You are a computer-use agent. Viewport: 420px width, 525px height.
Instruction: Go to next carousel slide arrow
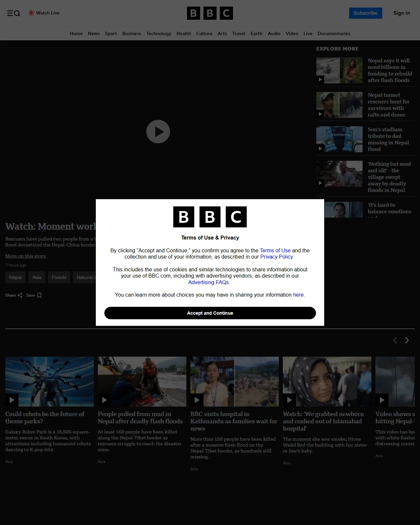(407, 340)
